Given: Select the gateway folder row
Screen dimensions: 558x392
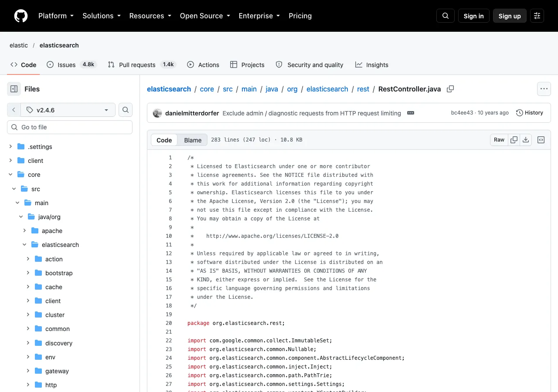Looking at the screenshot, I should pyautogui.click(x=70, y=371).
